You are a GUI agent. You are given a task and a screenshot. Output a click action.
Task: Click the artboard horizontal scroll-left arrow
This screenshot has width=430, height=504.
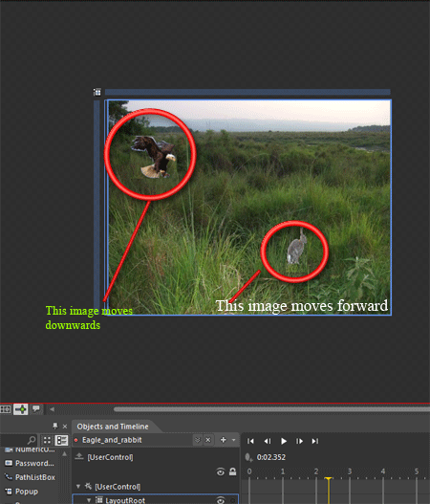click(52, 409)
